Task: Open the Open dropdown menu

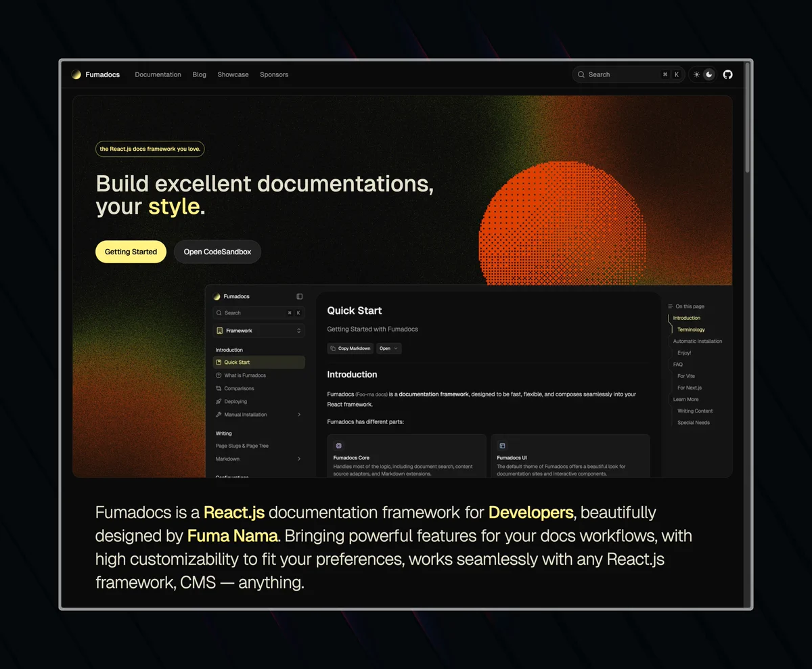Action: point(388,348)
